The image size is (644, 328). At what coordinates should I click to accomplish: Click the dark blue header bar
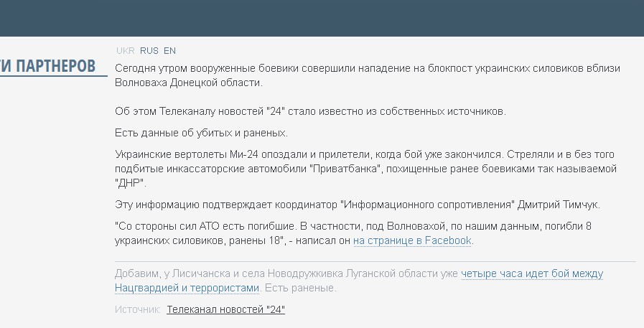[x=322, y=18]
